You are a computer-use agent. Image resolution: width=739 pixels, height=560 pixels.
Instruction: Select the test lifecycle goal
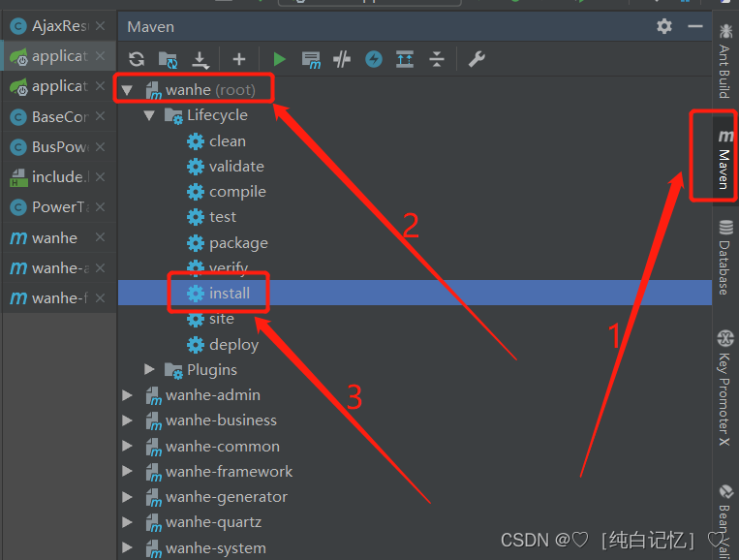point(223,217)
